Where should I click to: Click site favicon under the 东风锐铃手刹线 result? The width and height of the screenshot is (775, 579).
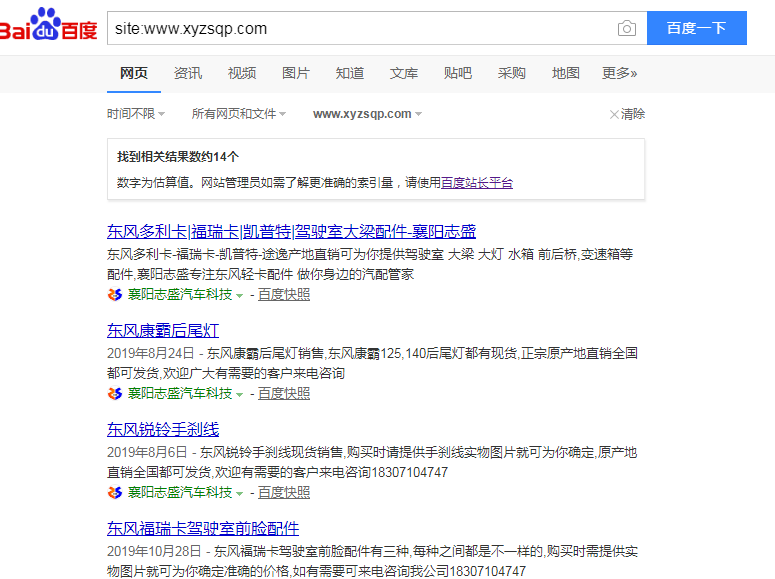tap(115, 492)
